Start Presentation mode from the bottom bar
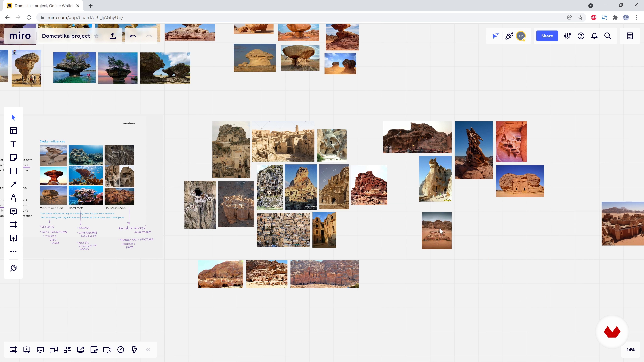The height and width of the screenshot is (362, 644). pyautogui.click(x=27, y=350)
